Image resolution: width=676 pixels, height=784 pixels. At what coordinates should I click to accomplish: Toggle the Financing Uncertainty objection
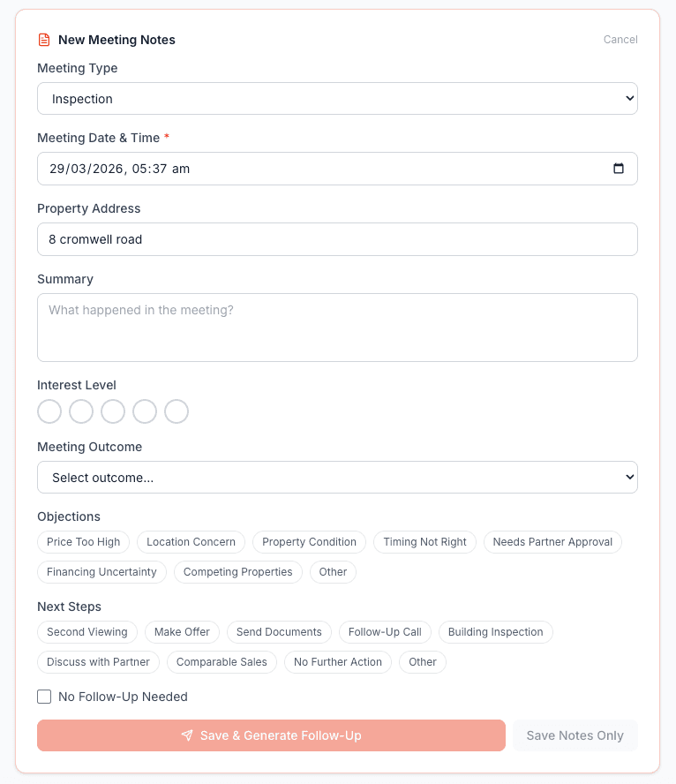tap(101, 572)
